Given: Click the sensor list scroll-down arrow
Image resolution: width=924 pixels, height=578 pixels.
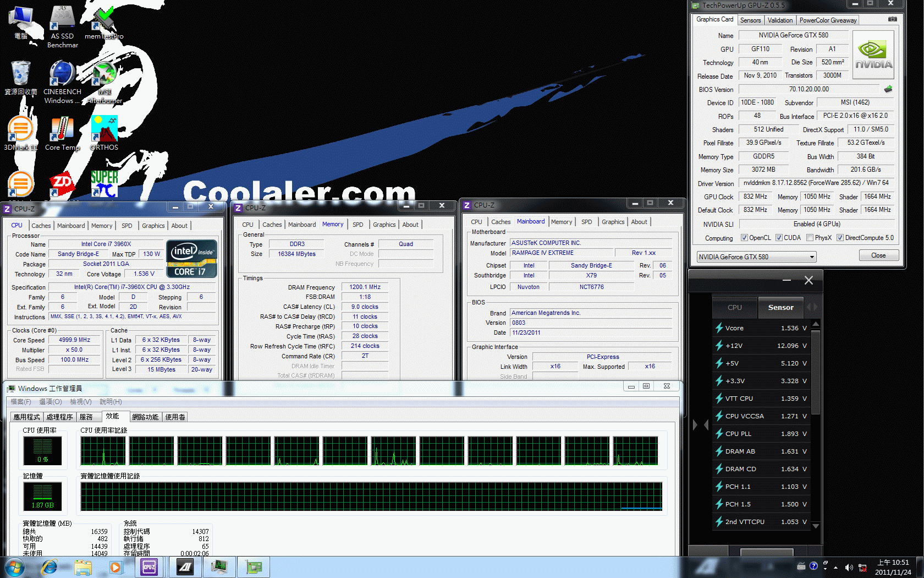Looking at the screenshot, I should 816,526.
